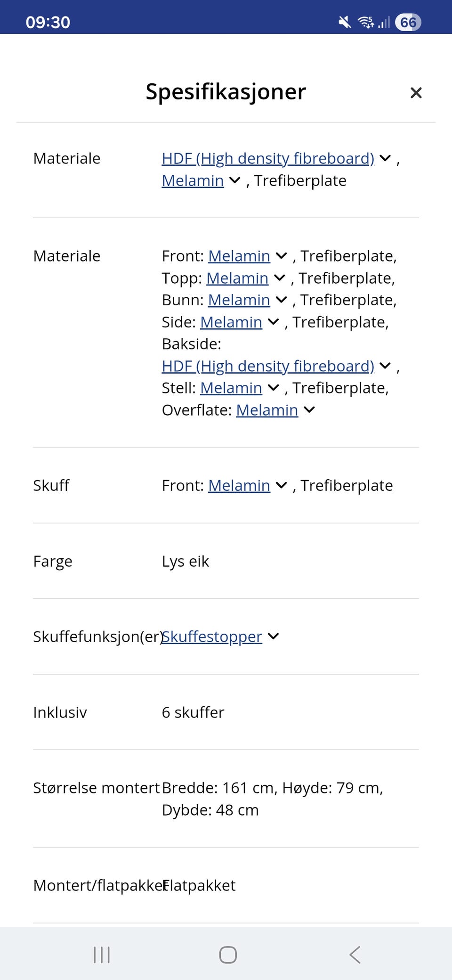Expand the Skuff Front Melamin chevron

pyautogui.click(x=281, y=485)
